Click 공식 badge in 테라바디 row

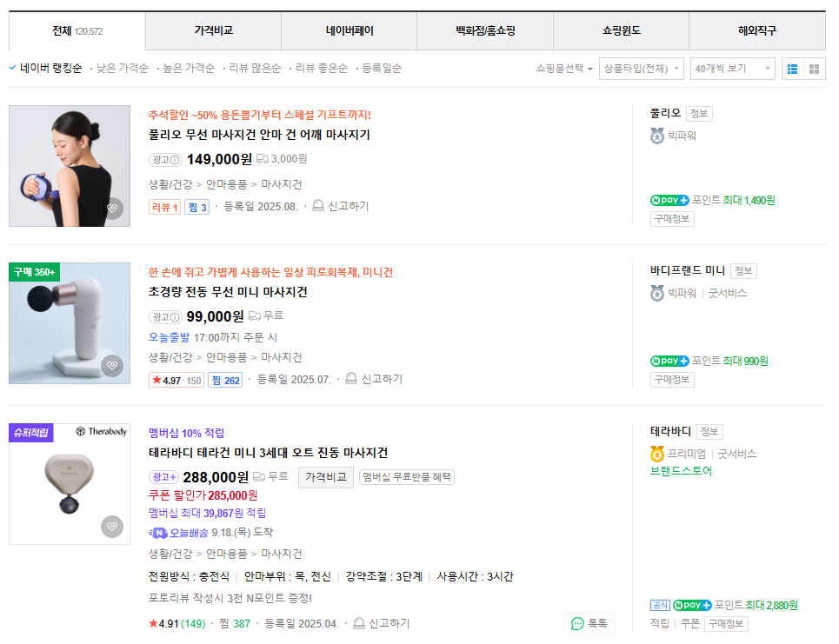pos(660,605)
